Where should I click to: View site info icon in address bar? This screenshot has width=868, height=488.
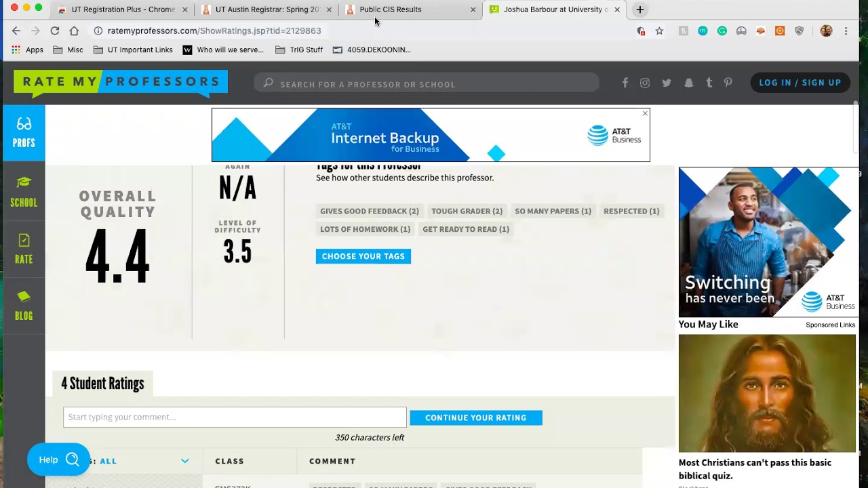[98, 30]
